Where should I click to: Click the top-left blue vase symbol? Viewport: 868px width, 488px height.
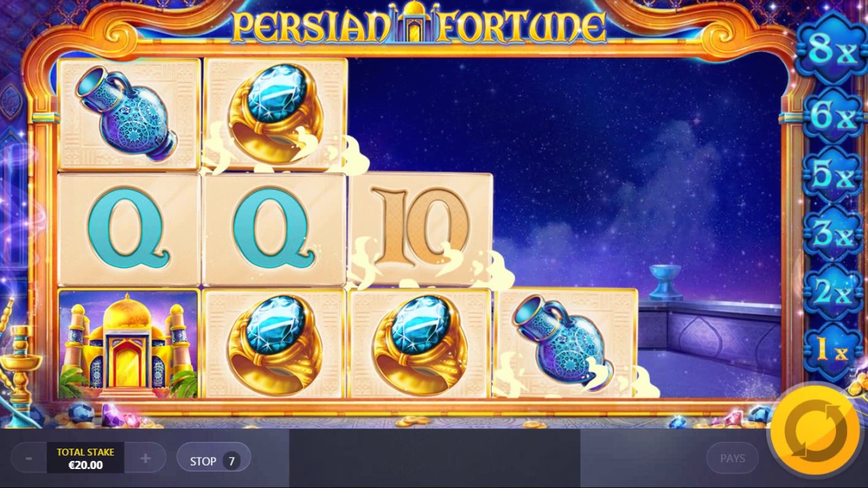[129, 114]
